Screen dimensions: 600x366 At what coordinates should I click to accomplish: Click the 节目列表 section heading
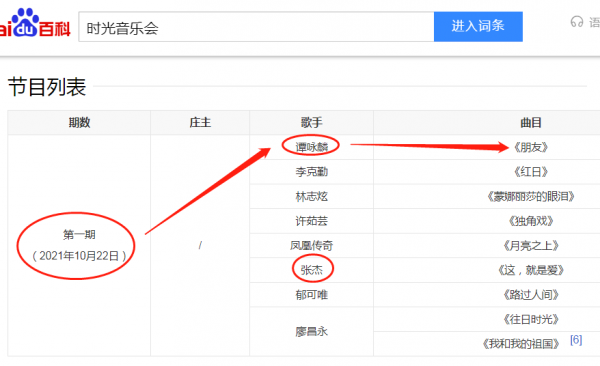[47, 87]
